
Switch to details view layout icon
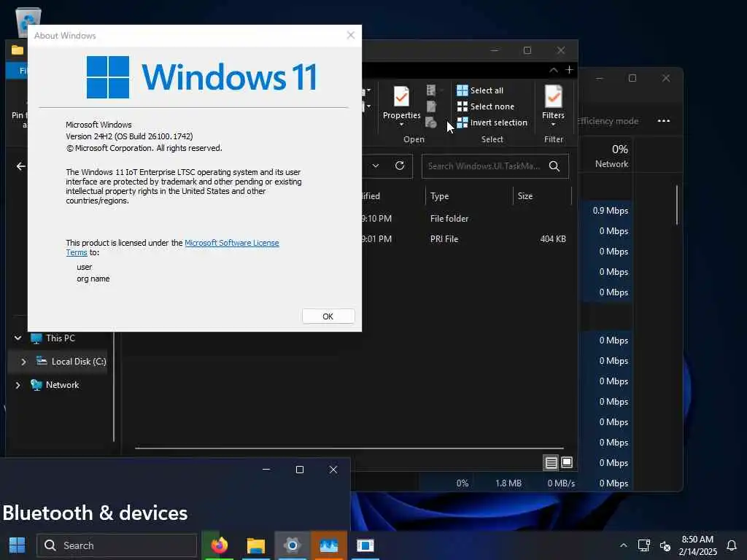tap(551, 462)
